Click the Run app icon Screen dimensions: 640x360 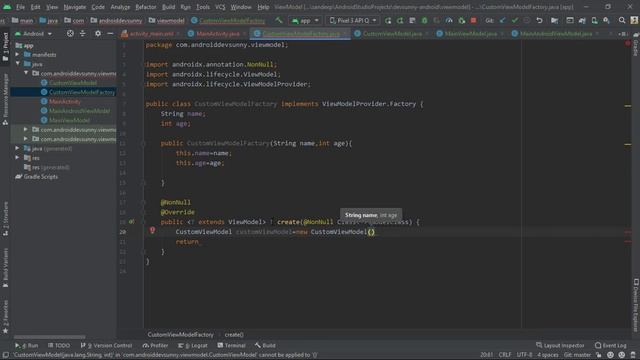388,20
